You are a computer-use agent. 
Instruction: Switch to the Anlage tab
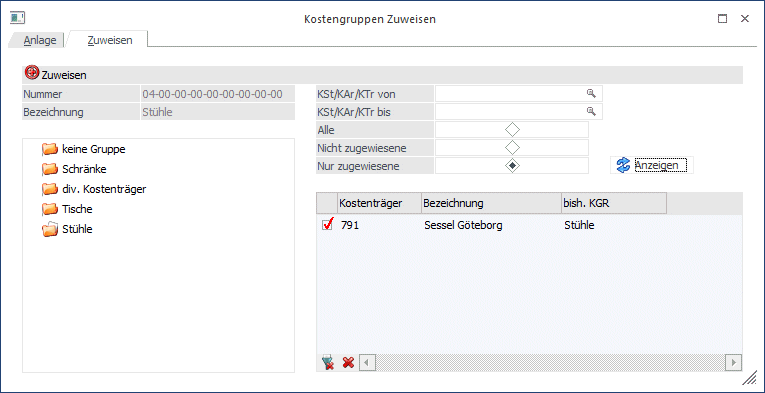coord(40,40)
